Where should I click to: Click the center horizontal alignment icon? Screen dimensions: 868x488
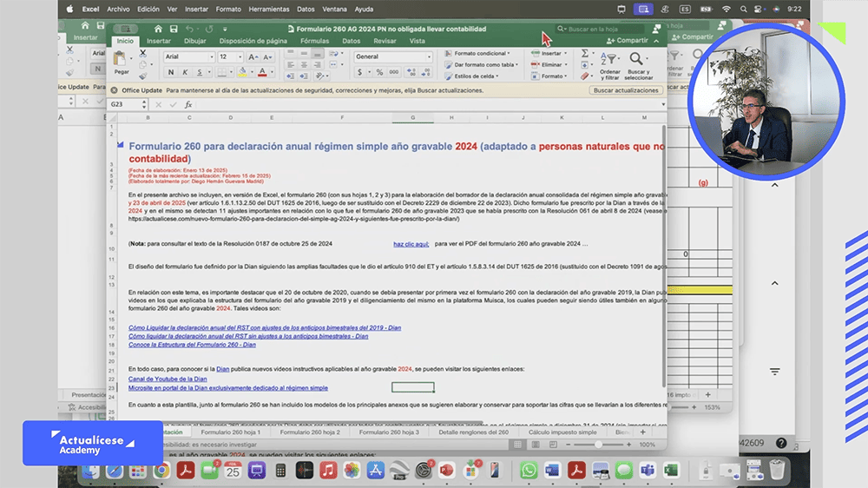[x=304, y=65]
